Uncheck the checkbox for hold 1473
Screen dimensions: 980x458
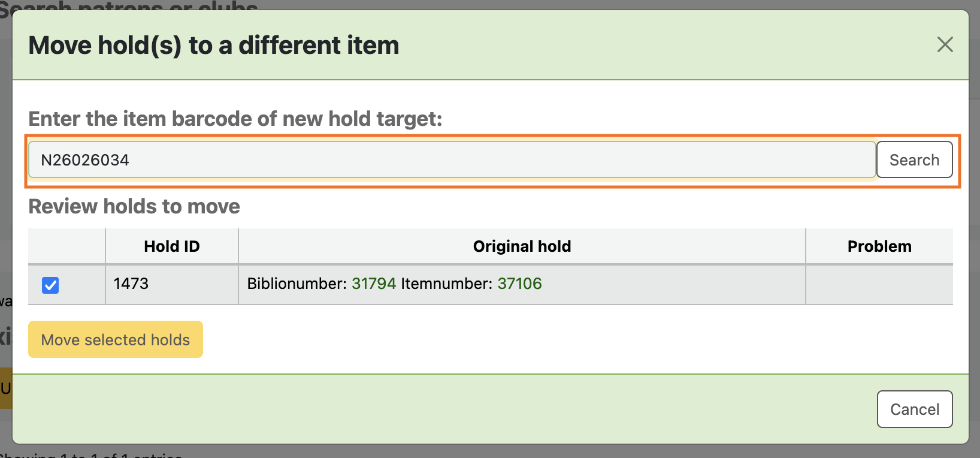coord(50,285)
